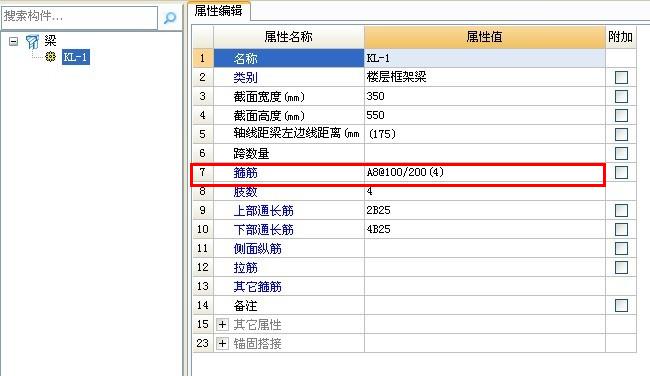Image resolution: width=650 pixels, height=376 pixels.
Task: Tick the 附加 checkbox for 截面宽度
Action: point(621,96)
